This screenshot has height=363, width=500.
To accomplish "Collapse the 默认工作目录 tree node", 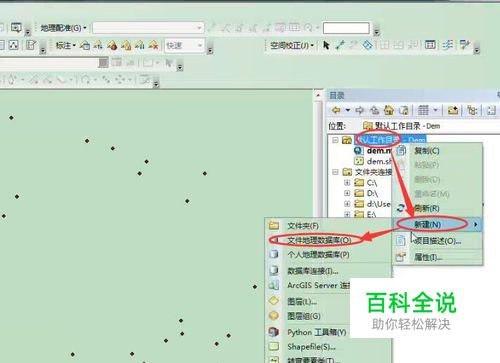I will coord(335,140).
